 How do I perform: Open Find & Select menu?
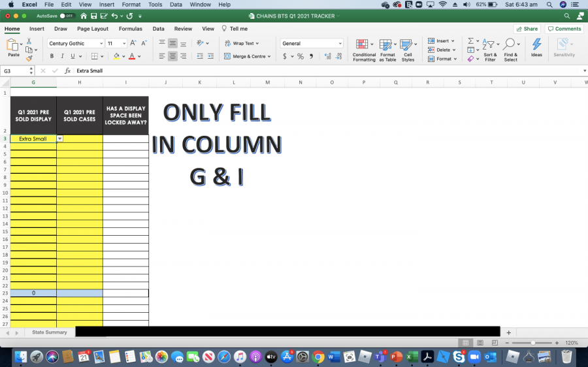pyautogui.click(x=510, y=50)
